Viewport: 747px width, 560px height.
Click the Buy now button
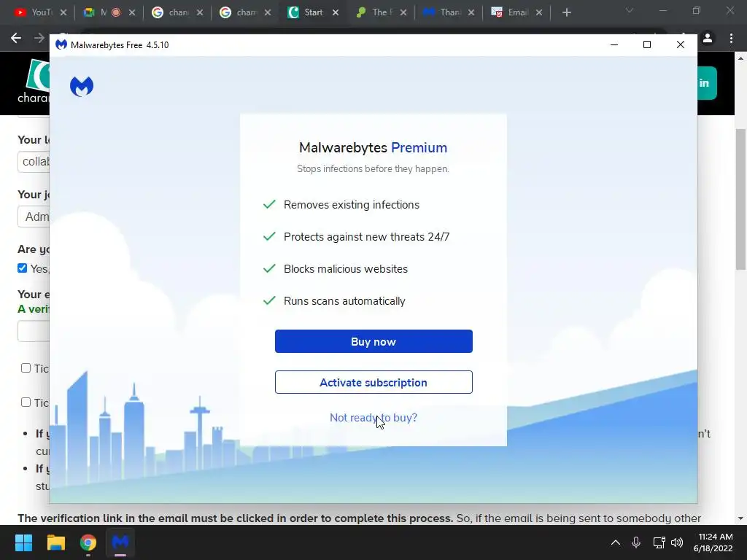(373, 341)
